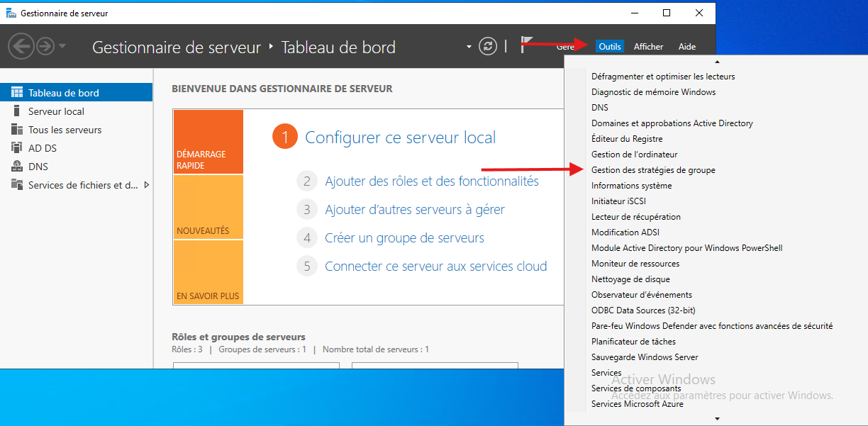Screen dimensions: 868x426
Task: Open the Aide menu
Action: pyautogui.click(x=687, y=47)
